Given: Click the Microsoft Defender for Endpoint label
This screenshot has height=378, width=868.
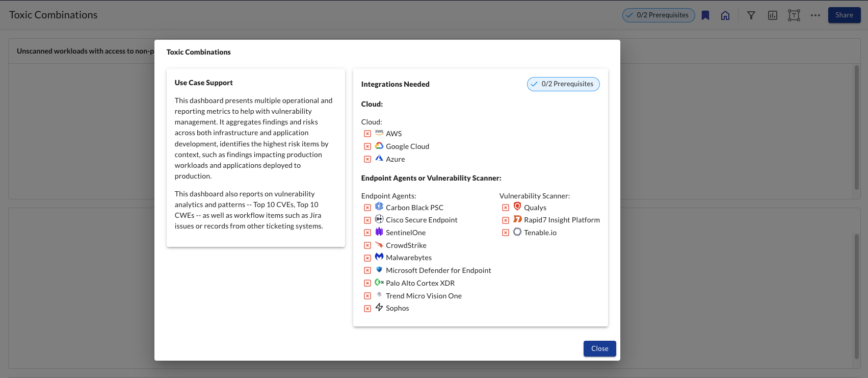Looking at the screenshot, I should coord(438,270).
